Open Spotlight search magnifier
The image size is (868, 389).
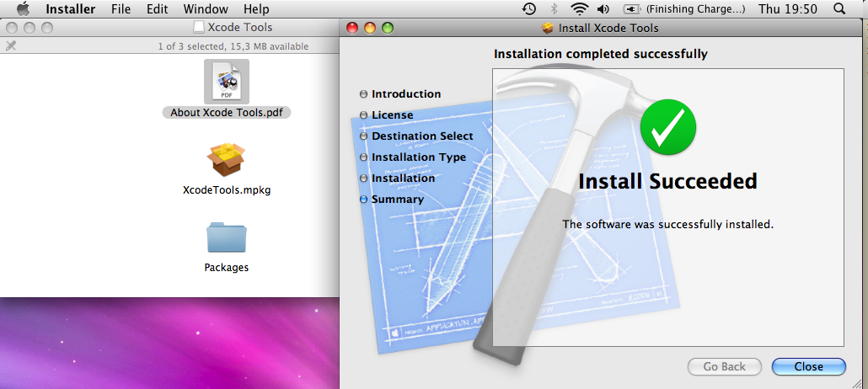tap(839, 9)
